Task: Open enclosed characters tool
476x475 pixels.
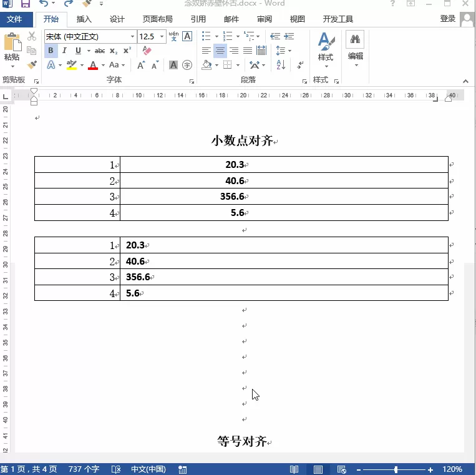Action: pyautogui.click(x=187, y=65)
